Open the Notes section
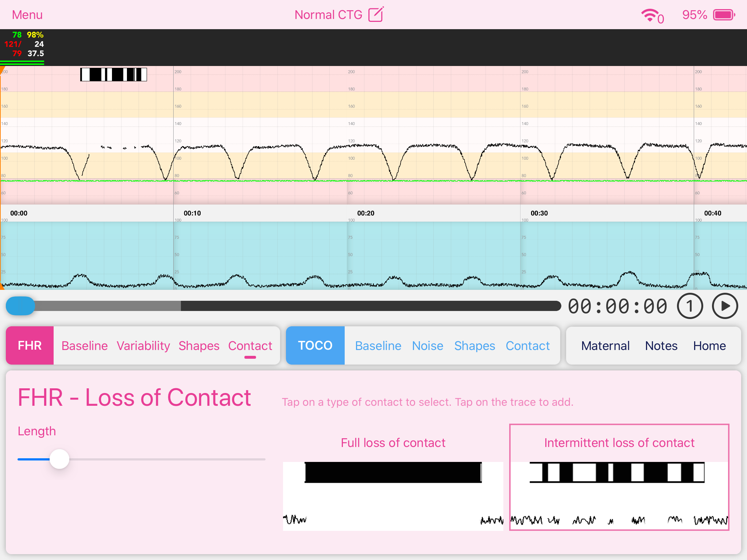This screenshot has width=747, height=560. tap(661, 346)
